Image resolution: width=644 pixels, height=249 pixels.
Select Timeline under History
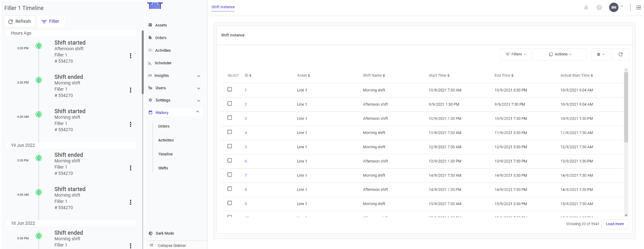(x=165, y=154)
